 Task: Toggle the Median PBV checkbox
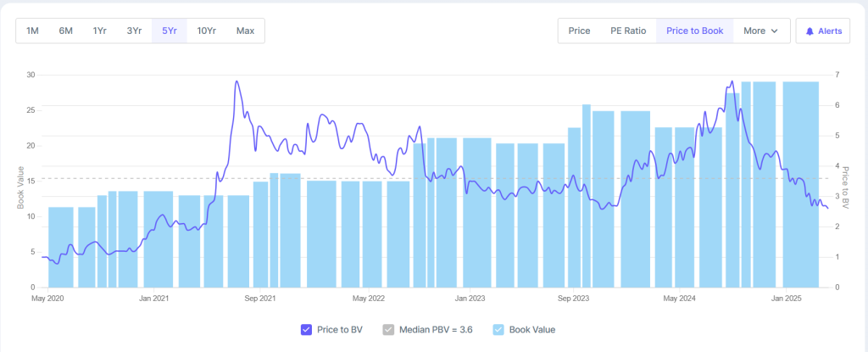[389, 329]
